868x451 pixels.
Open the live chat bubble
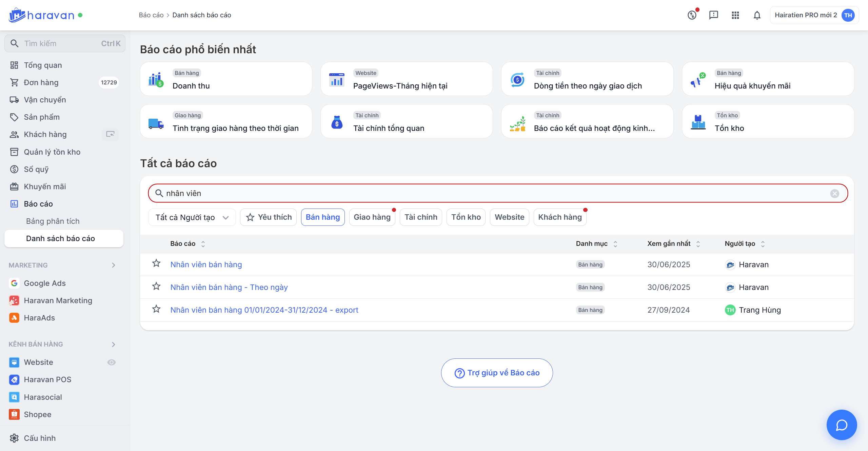point(841,425)
